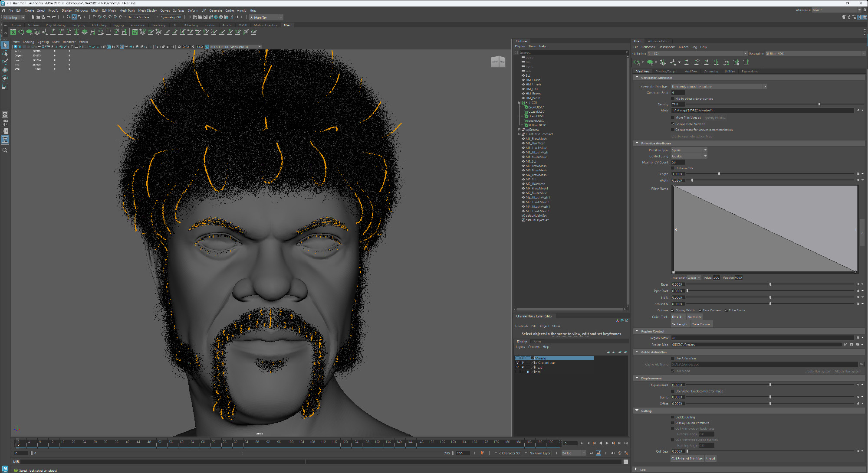This screenshot has height=473, width=868.
Task: Click the first XGen shelf icon with green X
Action: pos(13,32)
